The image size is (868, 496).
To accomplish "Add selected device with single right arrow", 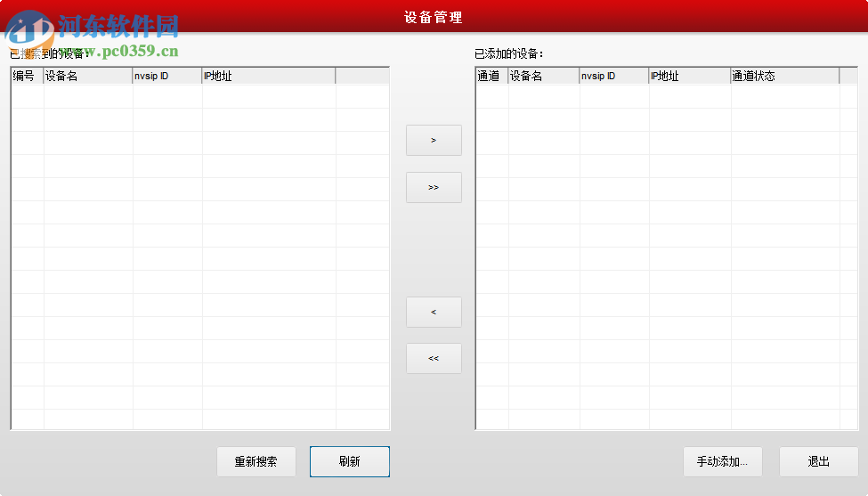I will [x=434, y=140].
